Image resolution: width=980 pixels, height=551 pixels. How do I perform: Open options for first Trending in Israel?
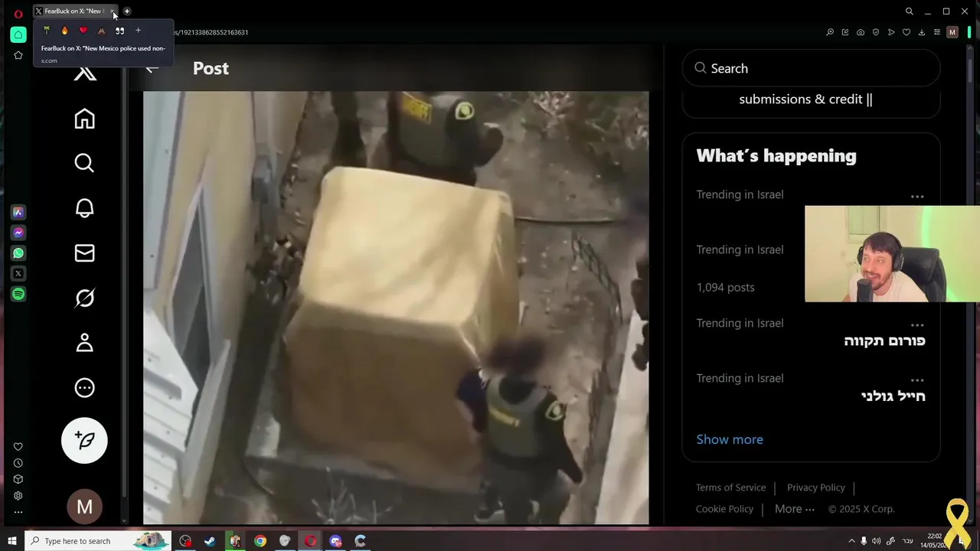coord(917,197)
